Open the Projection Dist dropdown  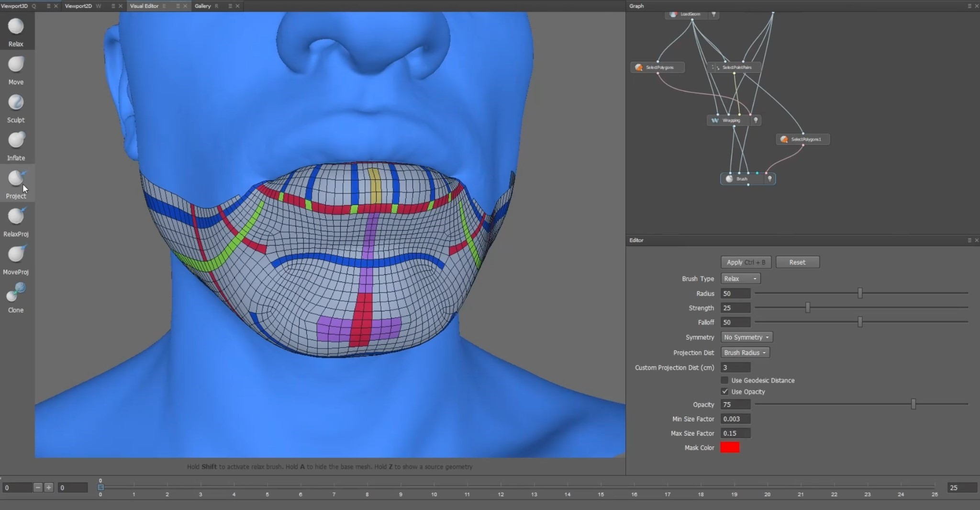pos(745,352)
